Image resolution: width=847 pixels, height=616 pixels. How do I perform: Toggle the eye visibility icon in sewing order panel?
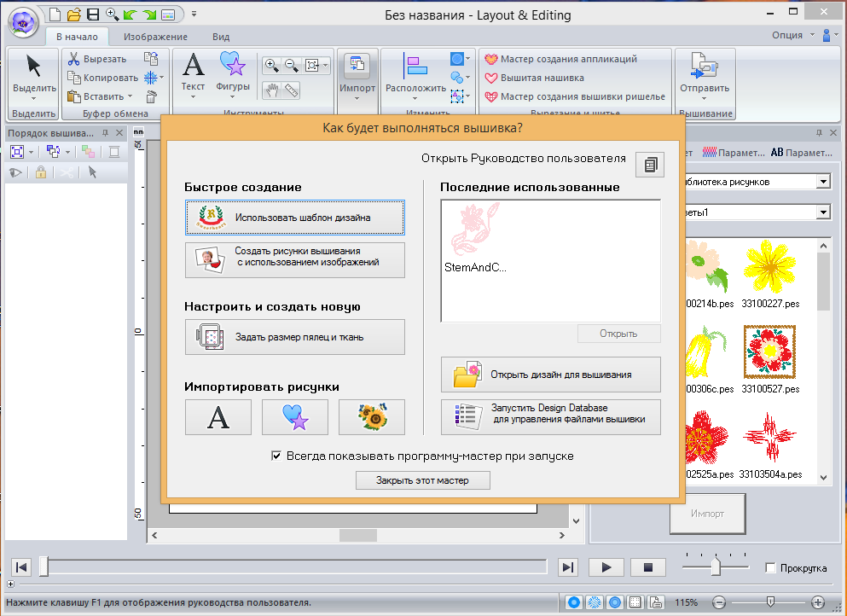click(15, 172)
